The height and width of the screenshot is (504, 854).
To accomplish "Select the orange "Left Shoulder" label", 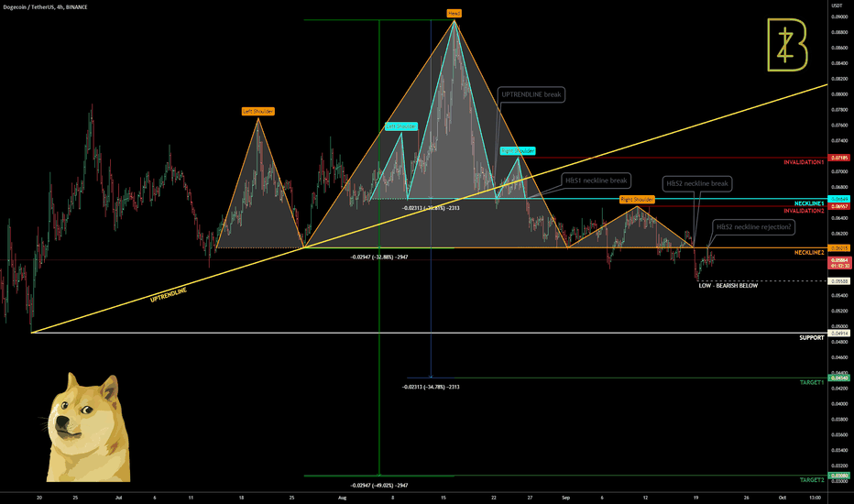I will click(x=258, y=112).
